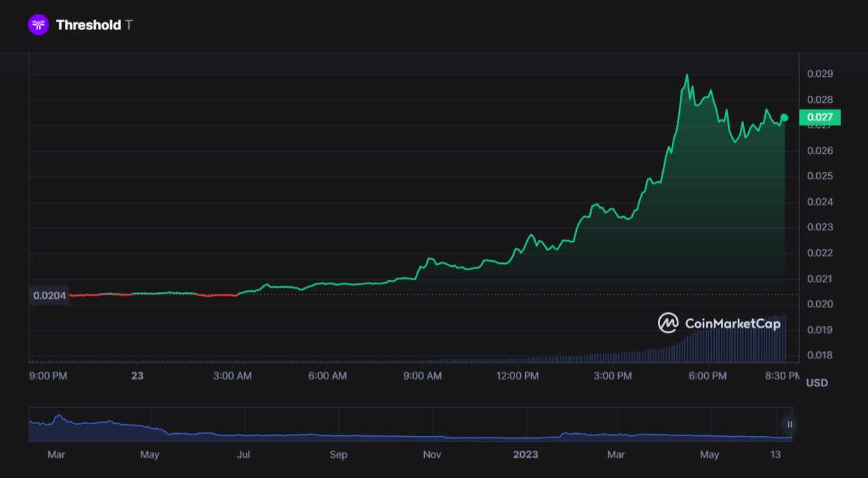Click the Jul label in navigator

[x=244, y=455]
